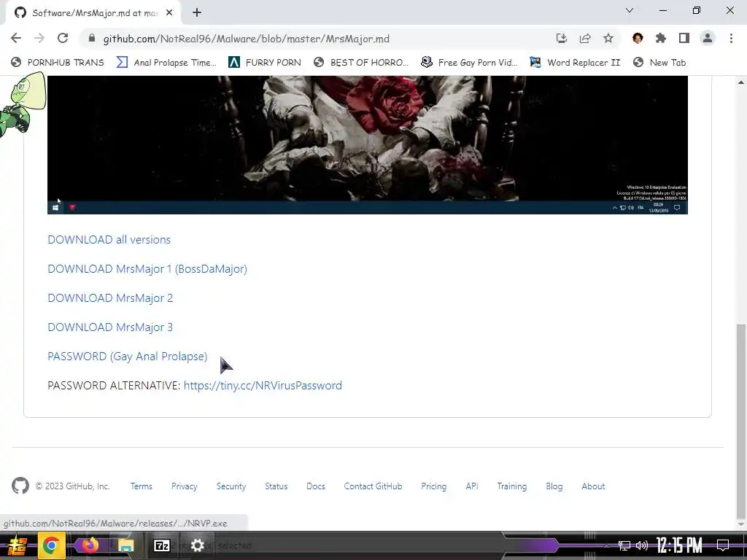
Task: Click the share page icon in address bar
Action: [585, 38]
